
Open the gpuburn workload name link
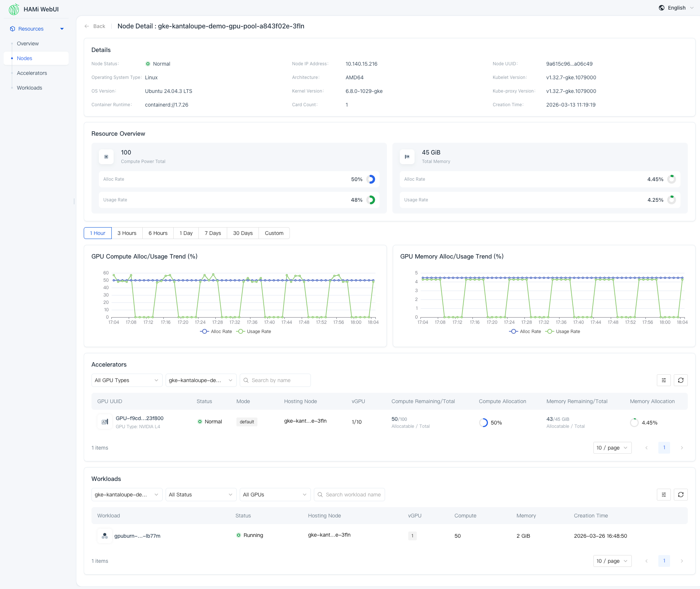click(137, 536)
